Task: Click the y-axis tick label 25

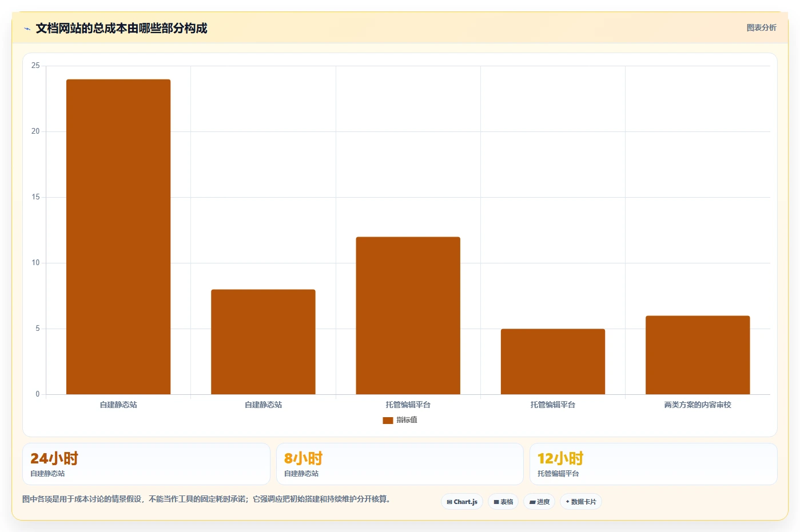Action: pos(35,66)
